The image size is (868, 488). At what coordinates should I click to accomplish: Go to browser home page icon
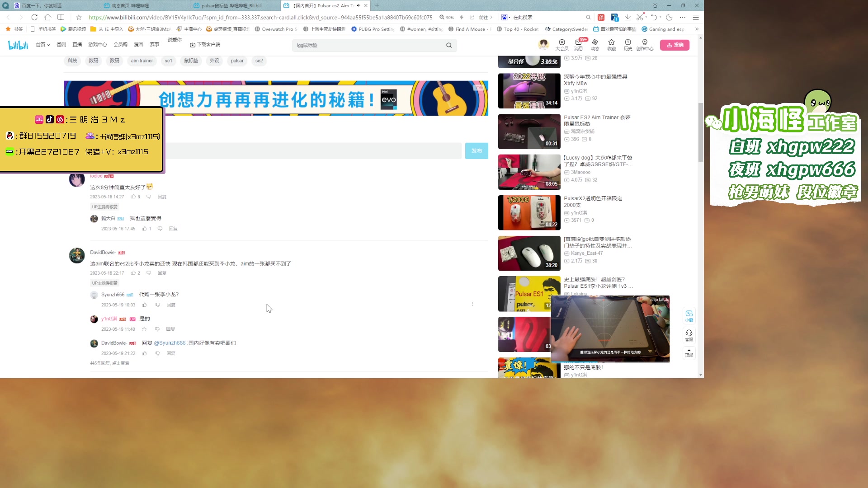[47, 17]
